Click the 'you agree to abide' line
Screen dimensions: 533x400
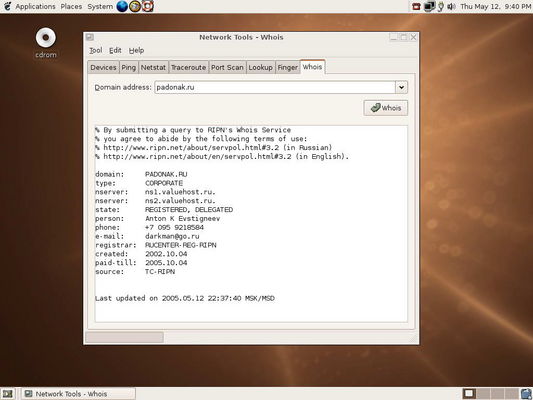pyautogui.click(x=201, y=139)
